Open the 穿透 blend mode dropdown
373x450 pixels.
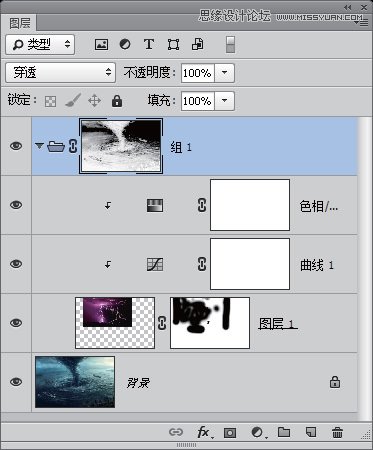click(61, 72)
